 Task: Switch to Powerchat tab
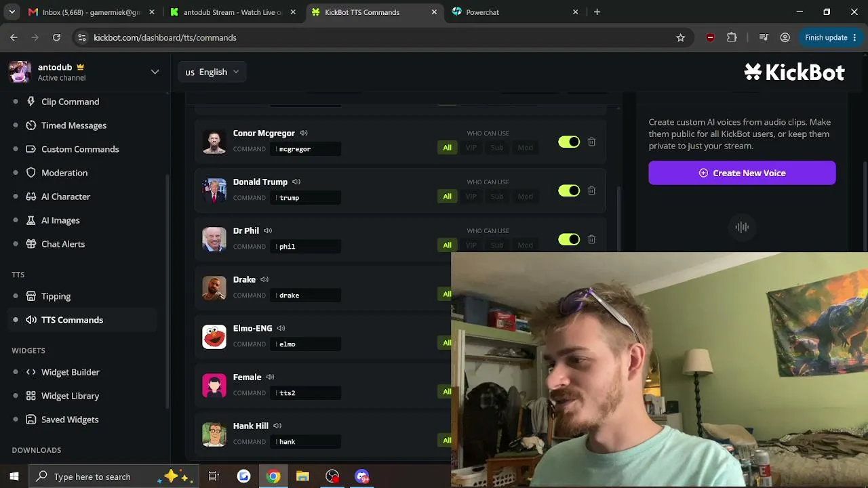tap(515, 12)
